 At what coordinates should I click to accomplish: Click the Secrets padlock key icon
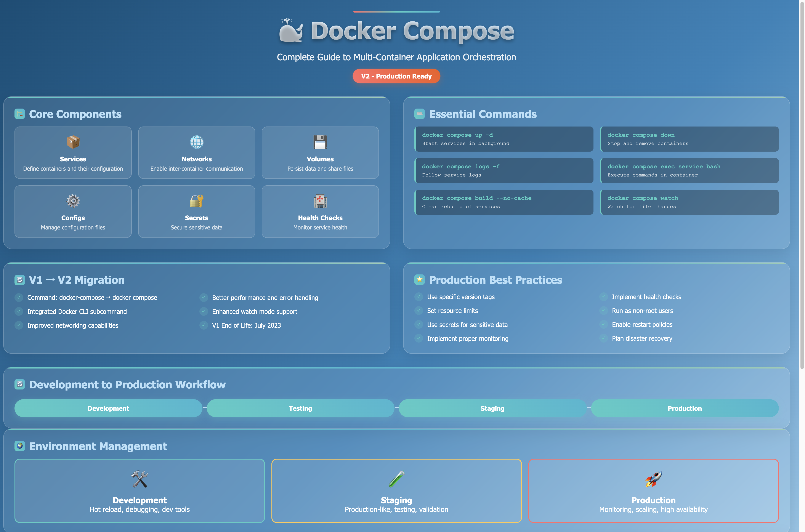(x=196, y=201)
